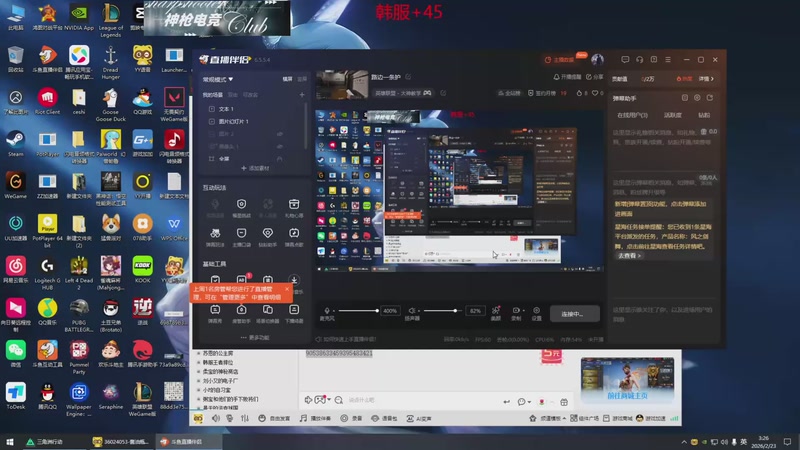Click the user avatar in 直播伴侣
Viewport: 800px width, 450px height.
597,59
